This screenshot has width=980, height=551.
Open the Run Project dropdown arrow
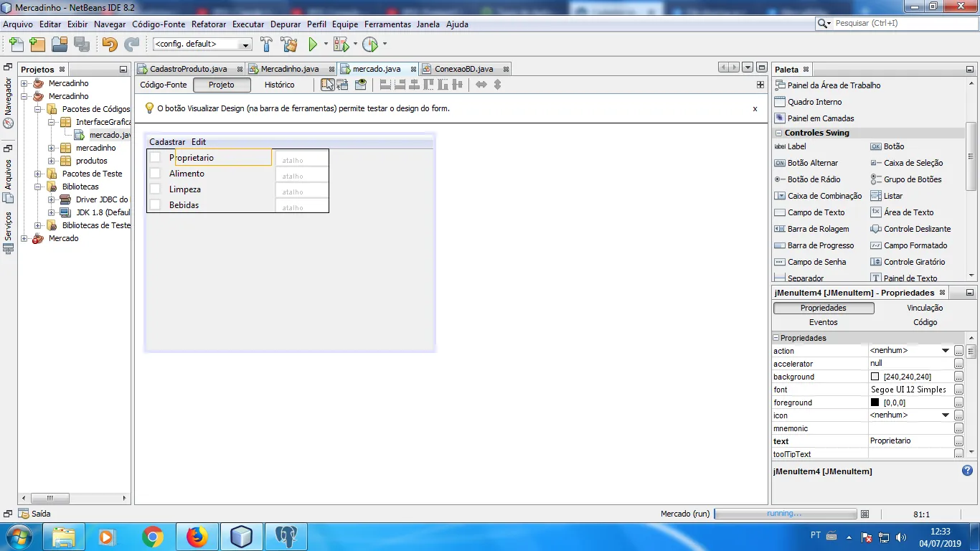pos(326,44)
